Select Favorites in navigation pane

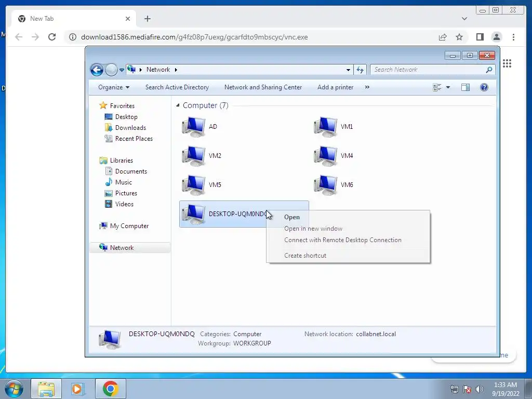(x=117, y=106)
